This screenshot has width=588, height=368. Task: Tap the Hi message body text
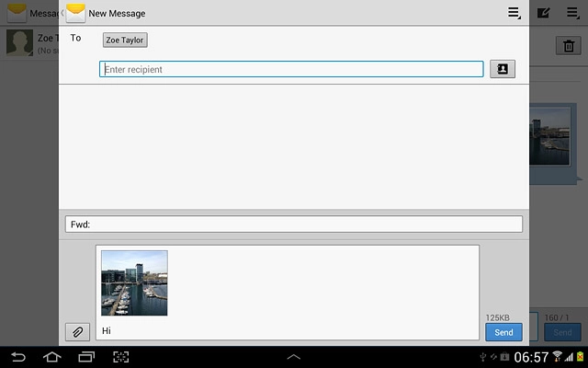(x=107, y=331)
